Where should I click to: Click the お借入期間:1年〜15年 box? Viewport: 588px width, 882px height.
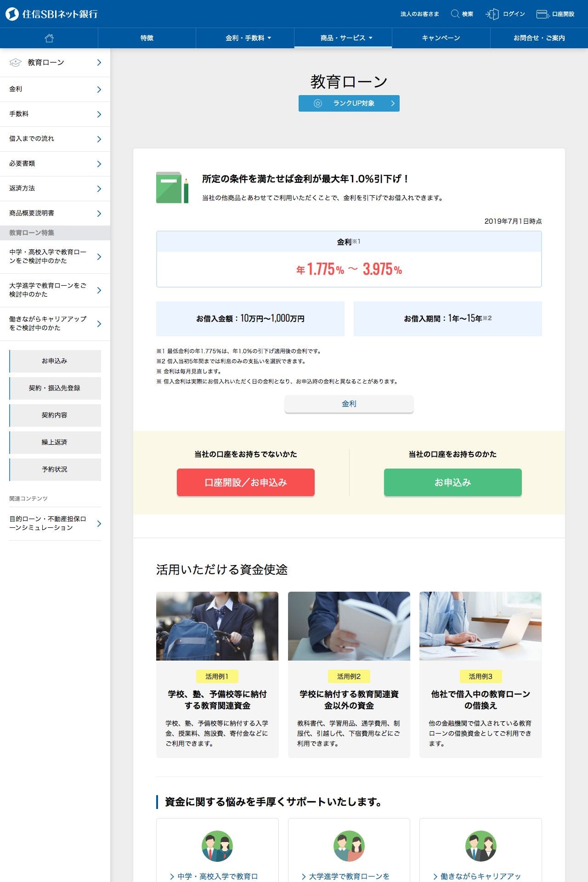(448, 319)
